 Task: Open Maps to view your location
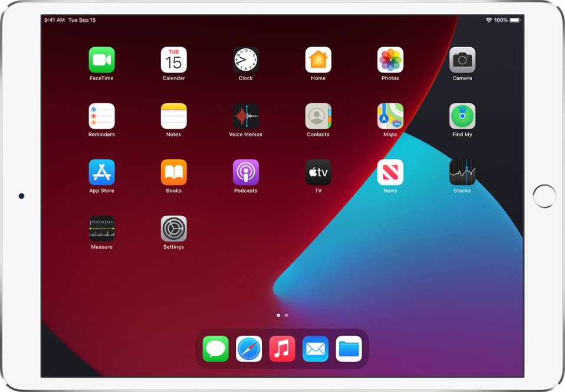(390, 115)
